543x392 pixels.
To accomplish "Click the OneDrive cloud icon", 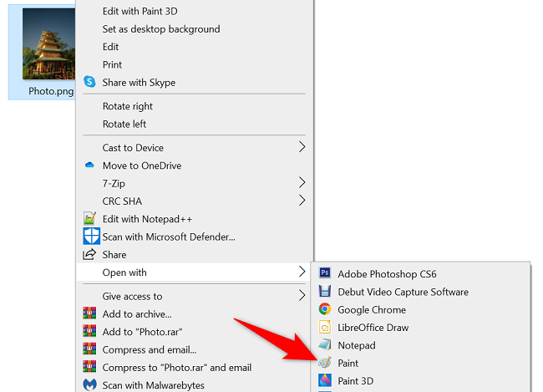I will (x=90, y=165).
